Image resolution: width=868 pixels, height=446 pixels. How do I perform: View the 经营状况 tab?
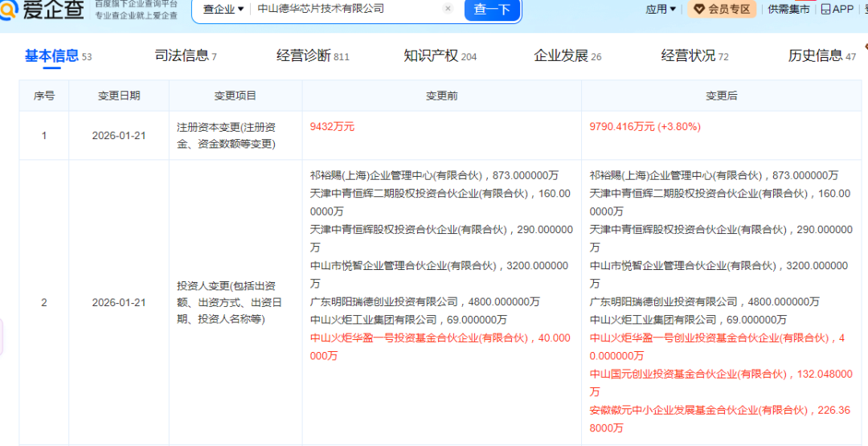tap(688, 55)
